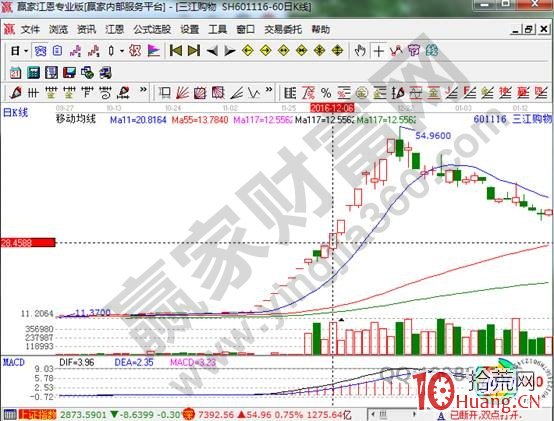Viewport: 554px width, 421px height.
Task: Open the 公式选股 menu
Action: pos(152,30)
